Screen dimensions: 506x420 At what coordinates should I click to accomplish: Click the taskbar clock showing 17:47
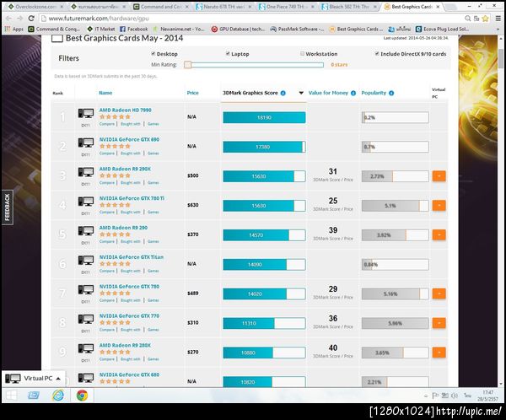tap(487, 396)
